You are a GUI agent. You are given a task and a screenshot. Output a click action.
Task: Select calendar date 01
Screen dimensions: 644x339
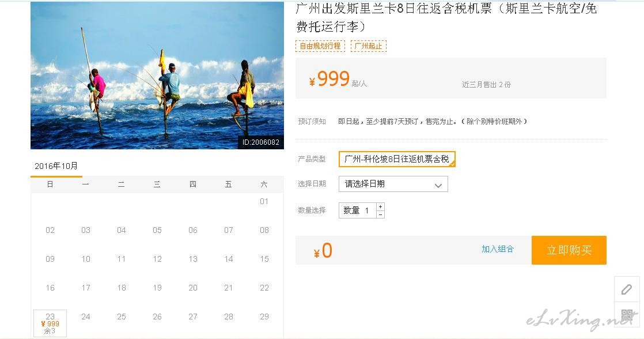264,201
